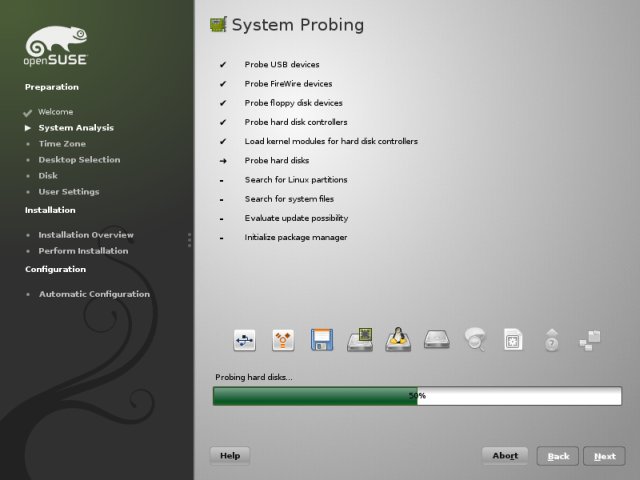640x480 pixels.
Task: Click the sidebar splitter handle dots
Action: pos(189,240)
